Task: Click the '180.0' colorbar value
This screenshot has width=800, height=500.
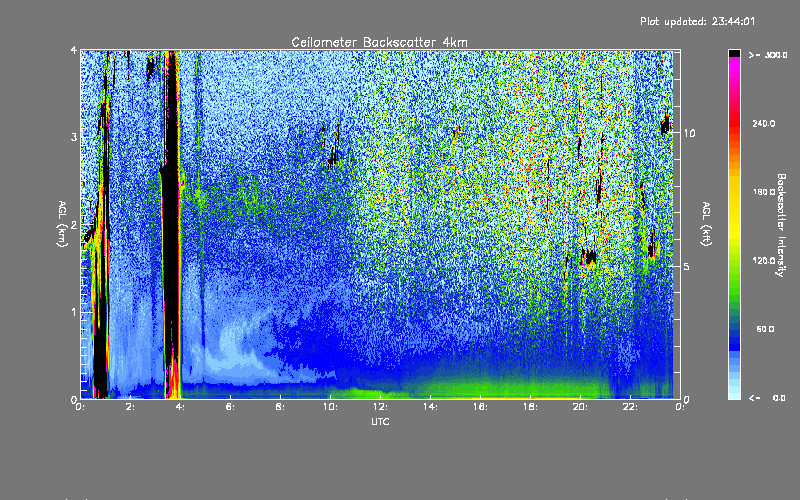Action: pyautogui.click(x=764, y=192)
